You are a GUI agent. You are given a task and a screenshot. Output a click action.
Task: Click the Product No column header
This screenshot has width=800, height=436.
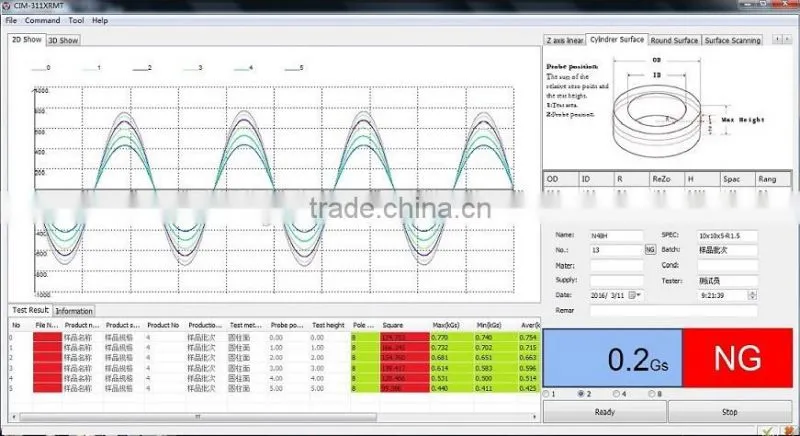point(164,325)
